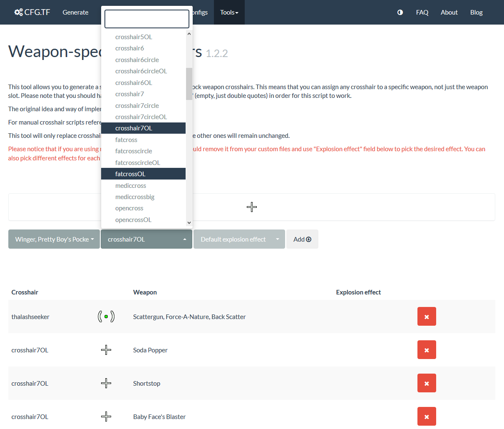This screenshot has width=504, height=429.
Task: Choose crosshair6circleOL option
Action: pyautogui.click(x=143, y=71)
